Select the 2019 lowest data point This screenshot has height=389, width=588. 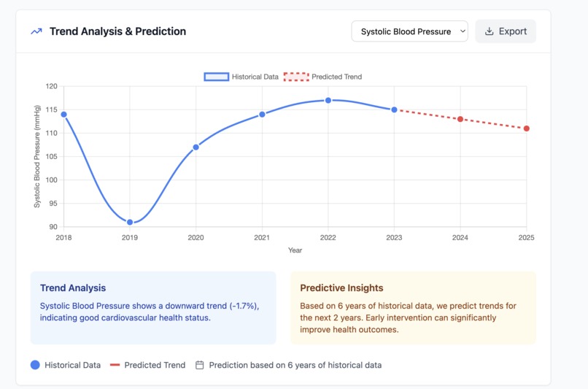pyautogui.click(x=130, y=223)
